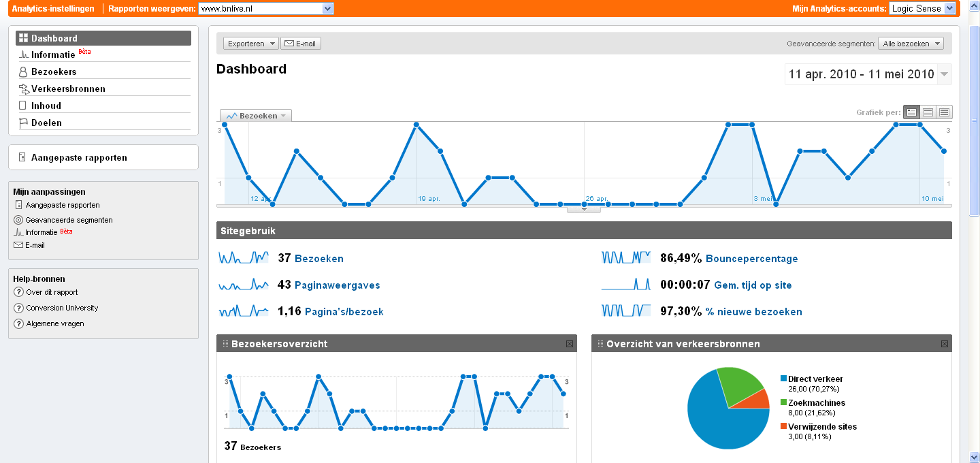Open Informatie Bèta under Mijn aanpassingen
The height and width of the screenshot is (463, 980).
[48, 231]
